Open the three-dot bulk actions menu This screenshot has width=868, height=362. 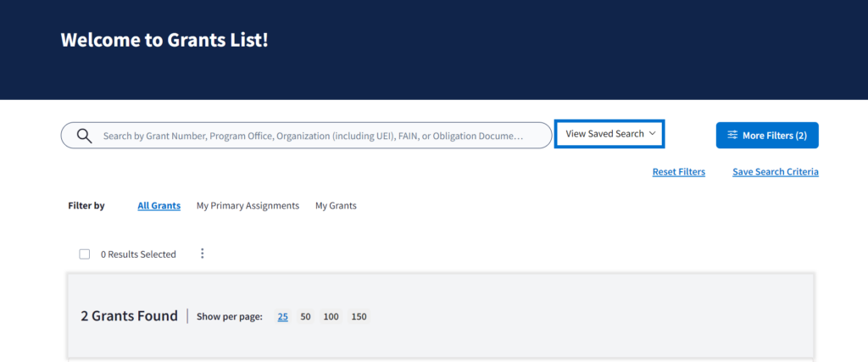(202, 253)
